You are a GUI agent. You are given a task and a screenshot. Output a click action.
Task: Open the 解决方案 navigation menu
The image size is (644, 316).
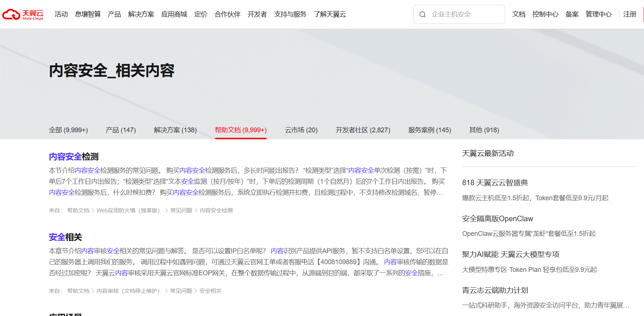tap(141, 14)
